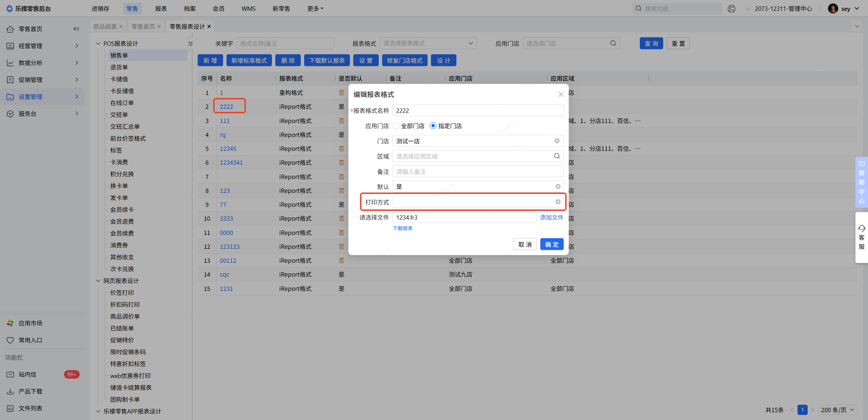Image resolution: width=868 pixels, height=420 pixels.
Task: Open the 客服 headset widget
Action: coord(862,237)
